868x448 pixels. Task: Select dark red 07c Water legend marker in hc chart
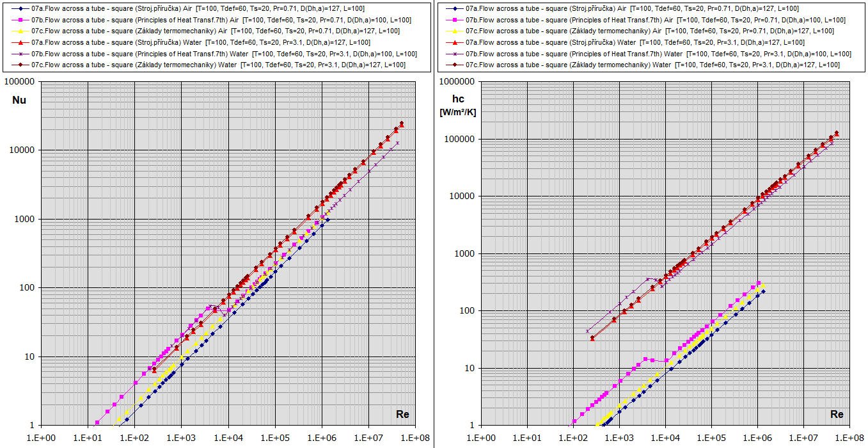pyautogui.click(x=455, y=65)
